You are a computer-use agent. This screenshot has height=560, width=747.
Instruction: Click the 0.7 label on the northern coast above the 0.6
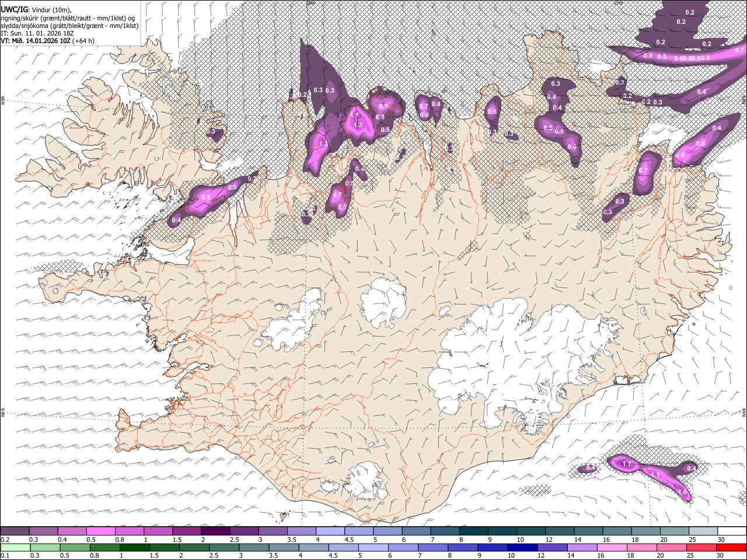[x=424, y=106]
